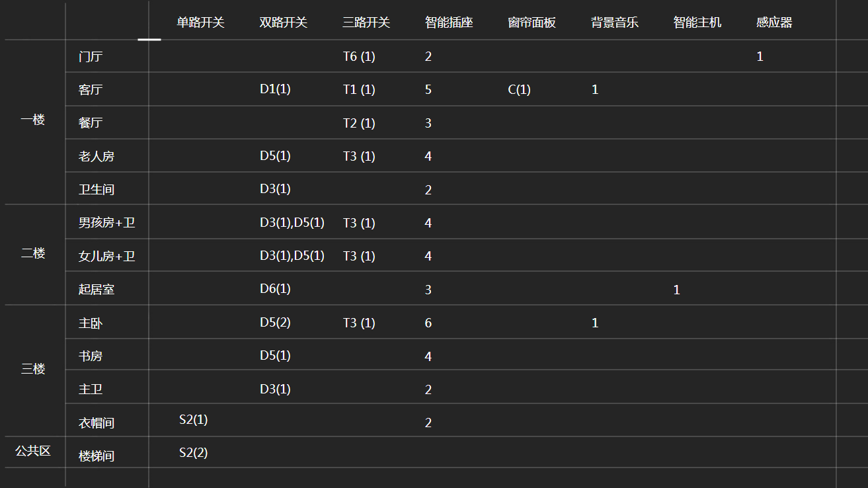Select the T6 (1) cell for 门厅
Image resolution: width=868 pixels, height=488 pixels.
click(x=359, y=57)
